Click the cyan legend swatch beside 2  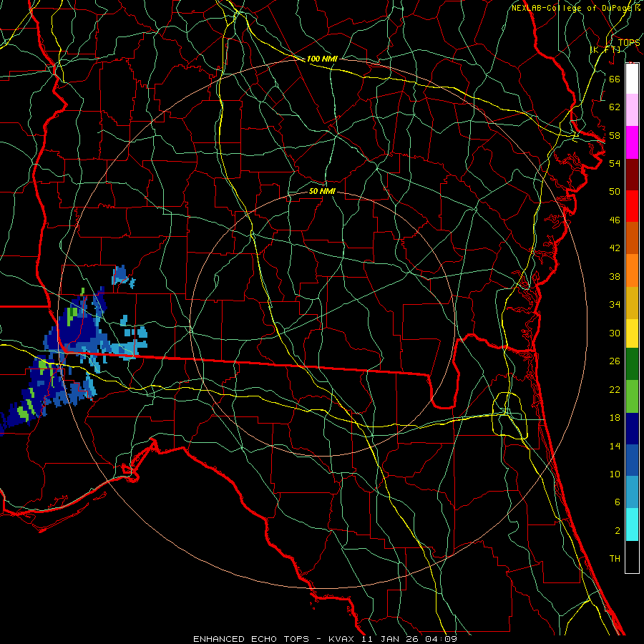click(x=632, y=525)
